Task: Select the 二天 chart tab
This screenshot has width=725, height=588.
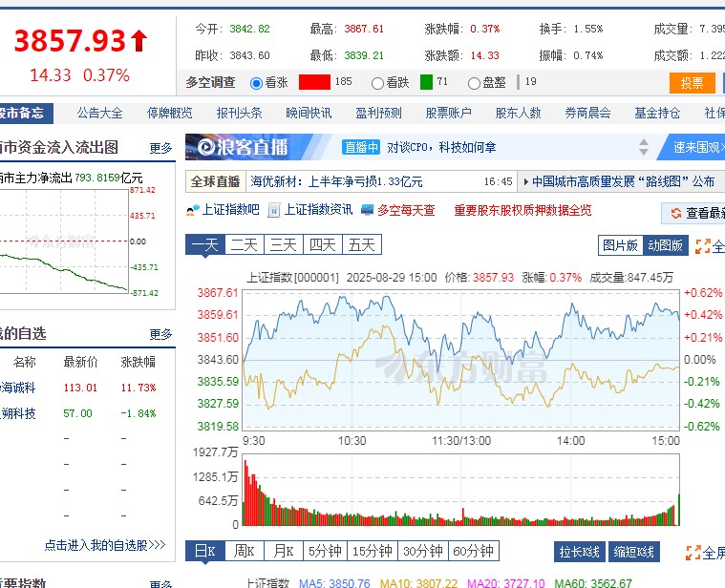Action: point(245,244)
